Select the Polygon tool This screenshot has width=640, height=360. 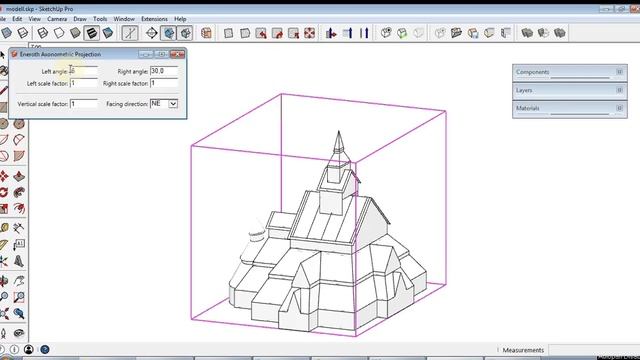coord(19,124)
